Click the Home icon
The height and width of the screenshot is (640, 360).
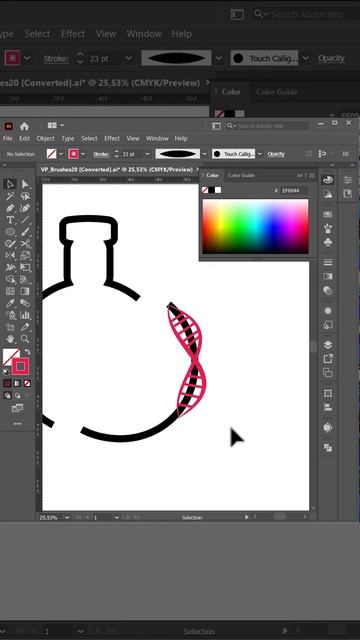[24, 126]
